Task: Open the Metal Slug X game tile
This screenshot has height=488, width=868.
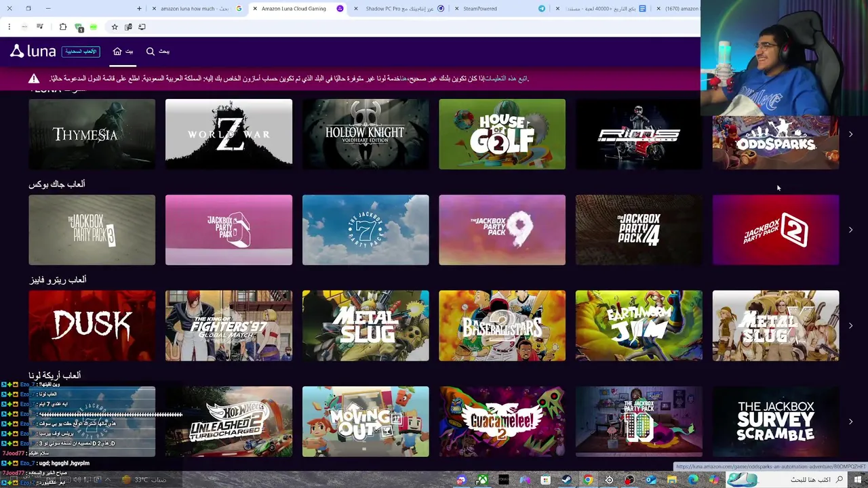Action: point(776,325)
